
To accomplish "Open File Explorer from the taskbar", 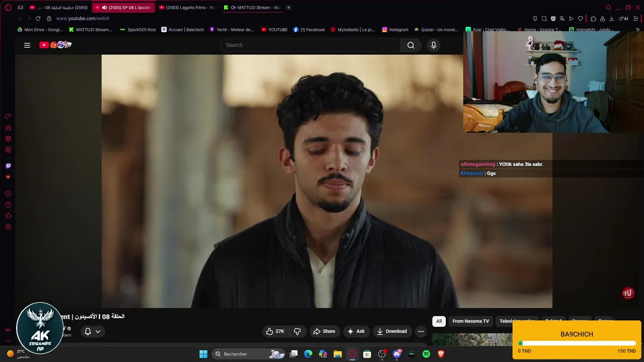I will [338, 354].
